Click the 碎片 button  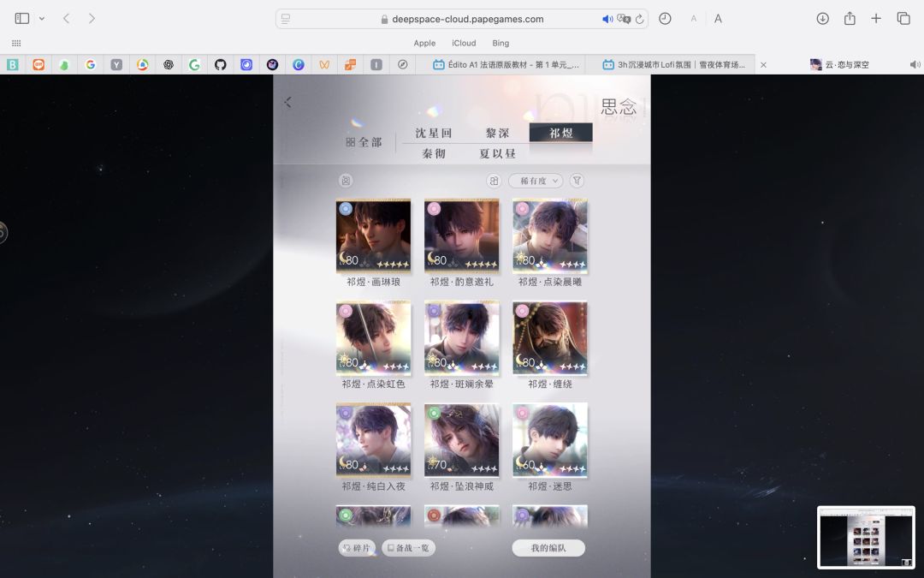tap(357, 548)
